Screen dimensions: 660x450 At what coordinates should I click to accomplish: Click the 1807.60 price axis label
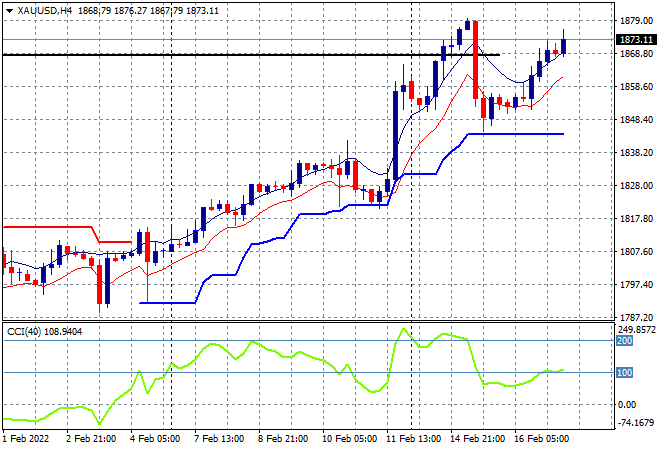point(636,252)
